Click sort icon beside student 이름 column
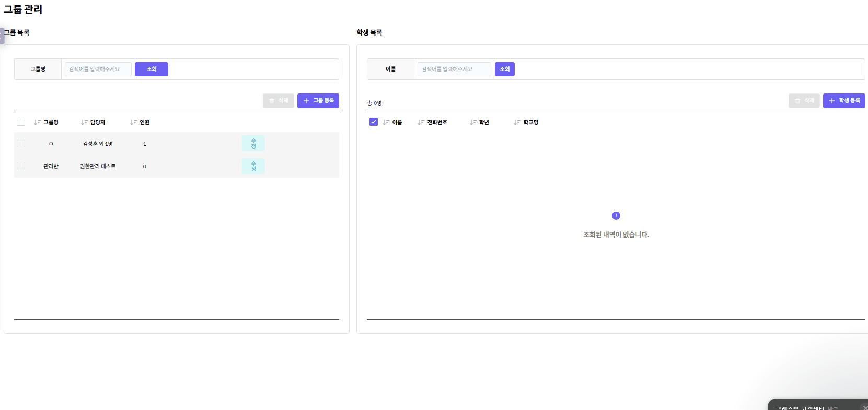This screenshot has height=410, width=868. (x=386, y=122)
